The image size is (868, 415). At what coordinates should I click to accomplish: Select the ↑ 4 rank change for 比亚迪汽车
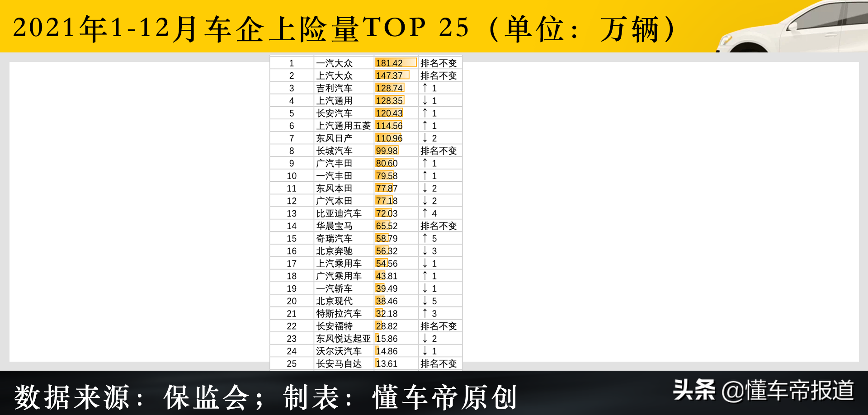coord(429,213)
